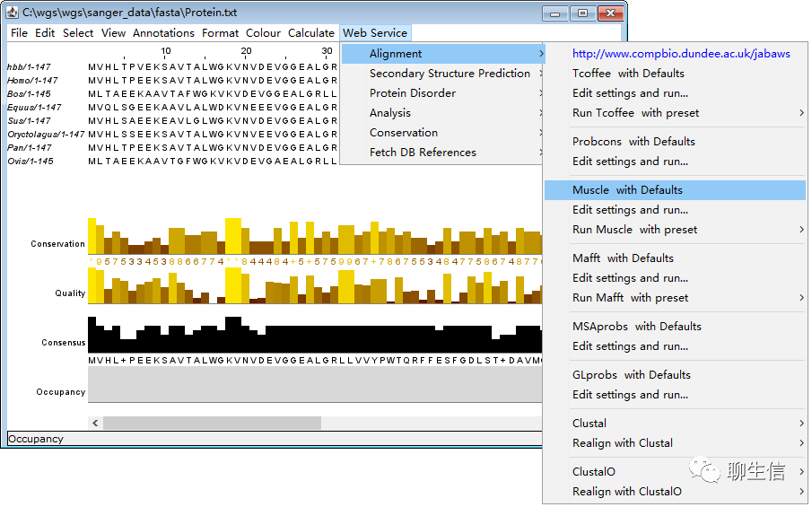Select Muscle with Defaults
Screen dimensions: 812x507
[x=676, y=190]
